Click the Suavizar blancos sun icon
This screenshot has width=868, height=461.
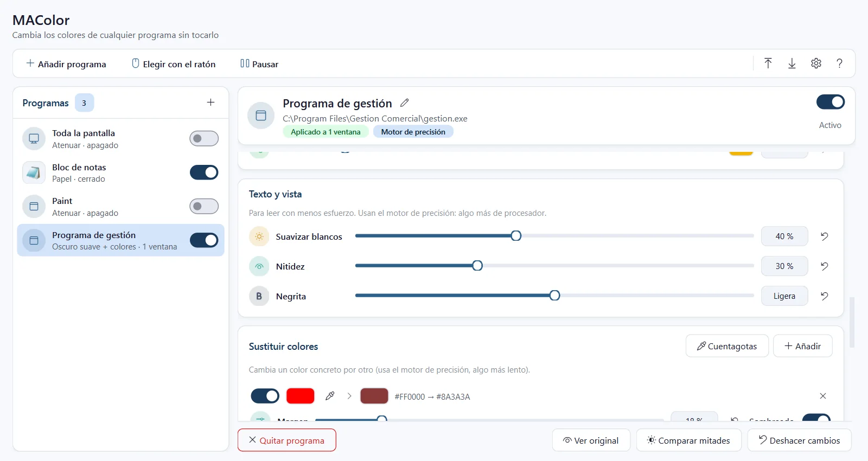click(259, 236)
